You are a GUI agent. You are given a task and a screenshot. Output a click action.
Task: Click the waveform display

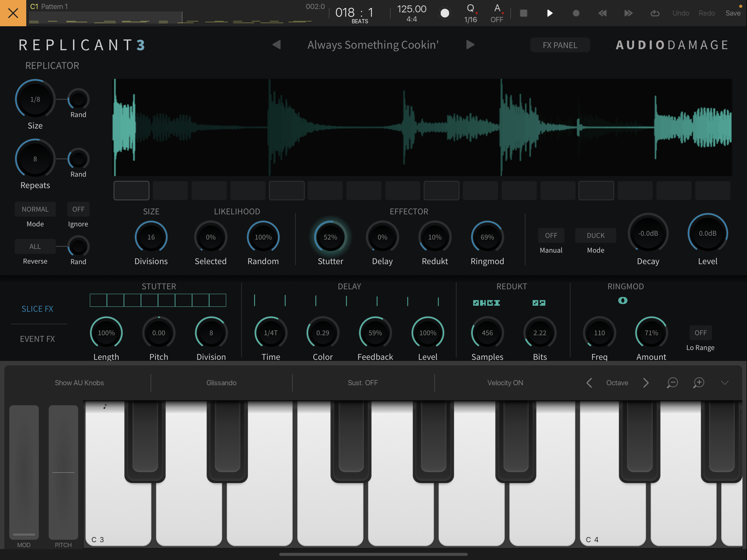point(422,127)
